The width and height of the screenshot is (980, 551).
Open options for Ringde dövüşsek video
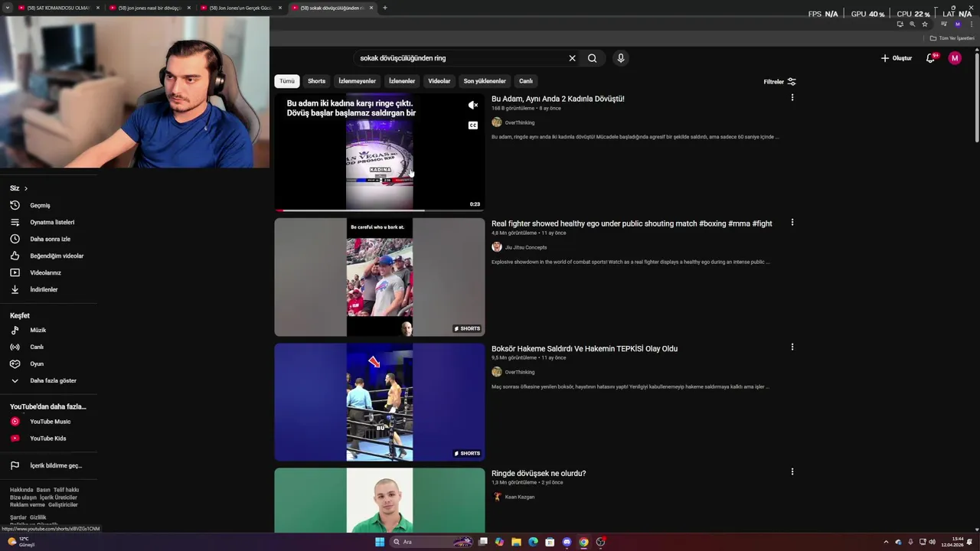[x=792, y=472]
